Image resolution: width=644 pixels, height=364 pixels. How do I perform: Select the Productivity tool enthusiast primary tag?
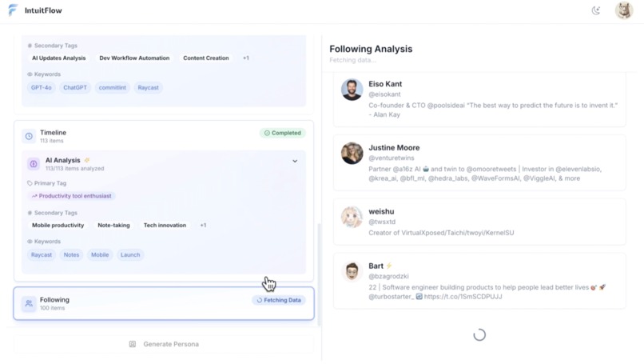click(71, 196)
